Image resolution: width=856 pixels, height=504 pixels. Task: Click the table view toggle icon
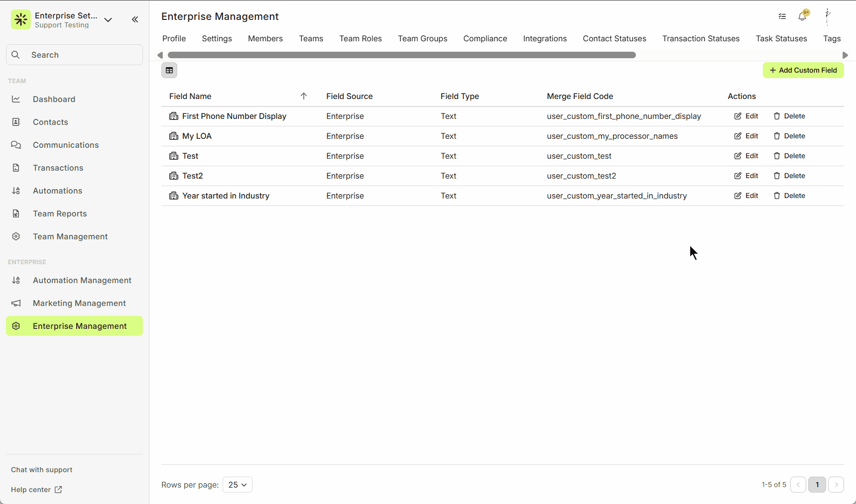click(x=169, y=70)
